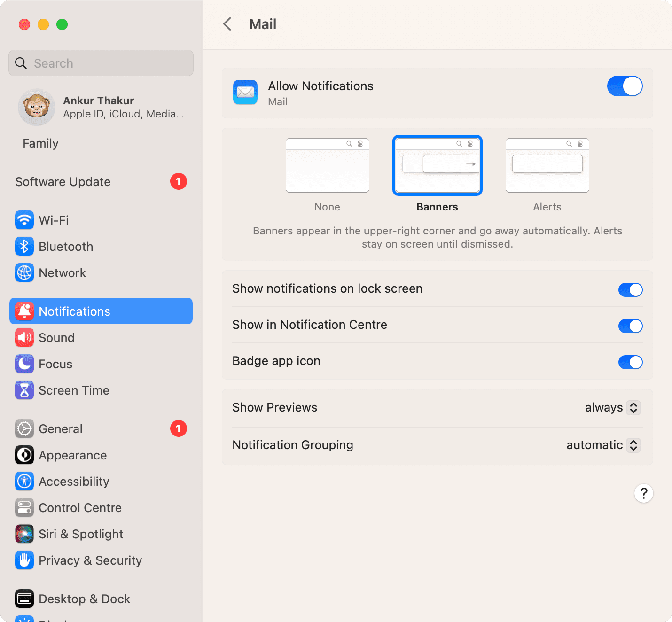The width and height of the screenshot is (672, 622).
Task: Open Sound settings label
Action: 56,338
